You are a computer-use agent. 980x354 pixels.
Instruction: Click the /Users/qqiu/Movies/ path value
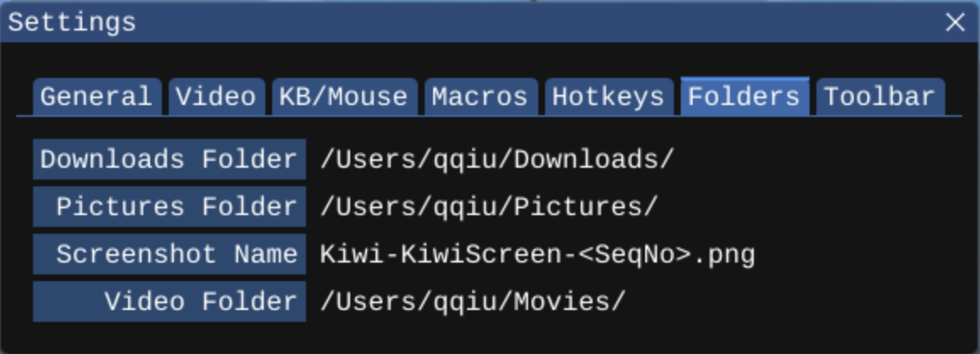pos(472,301)
